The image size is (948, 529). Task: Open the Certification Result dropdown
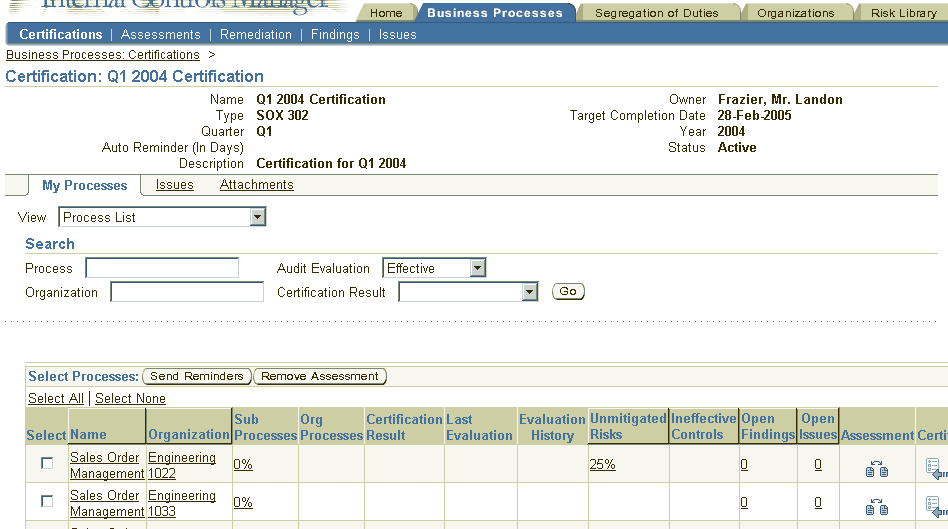(x=468, y=292)
